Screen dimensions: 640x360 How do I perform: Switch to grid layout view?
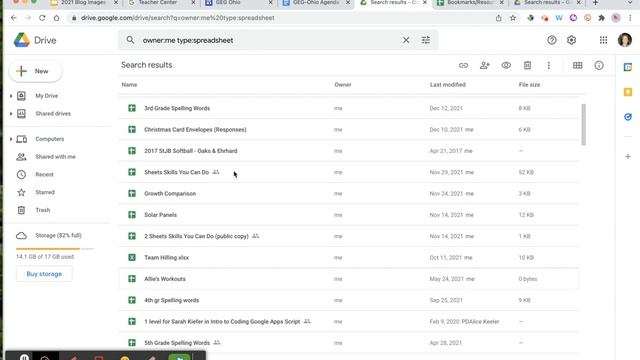click(x=578, y=65)
